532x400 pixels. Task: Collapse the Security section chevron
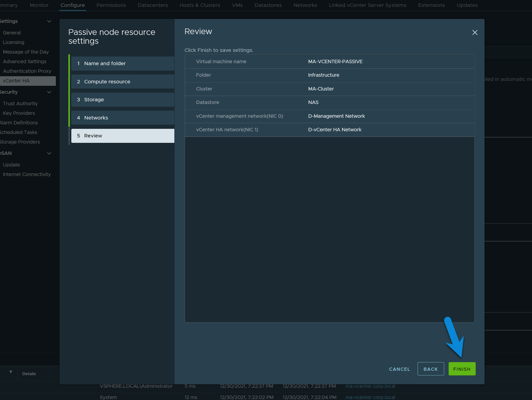coord(49,92)
